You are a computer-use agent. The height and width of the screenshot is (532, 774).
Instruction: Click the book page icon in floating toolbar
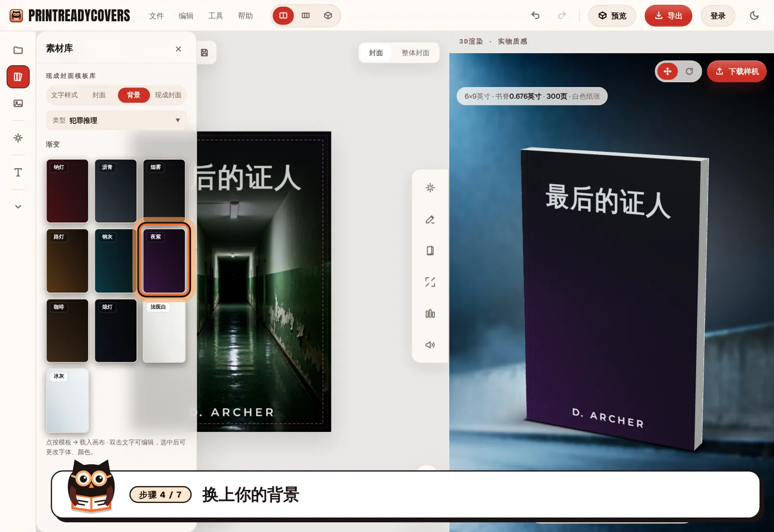430,251
